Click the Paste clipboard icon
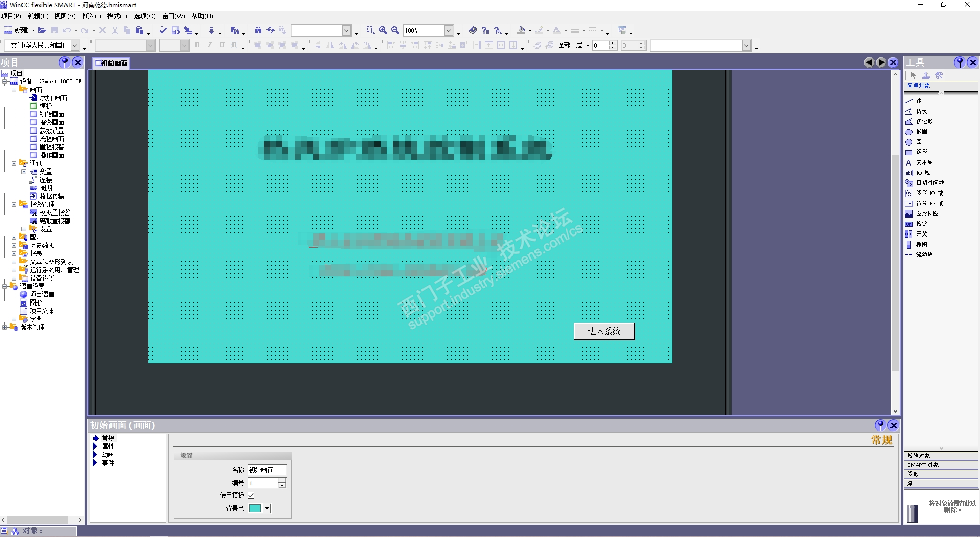The height and width of the screenshot is (537, 980). pos(139,30)
